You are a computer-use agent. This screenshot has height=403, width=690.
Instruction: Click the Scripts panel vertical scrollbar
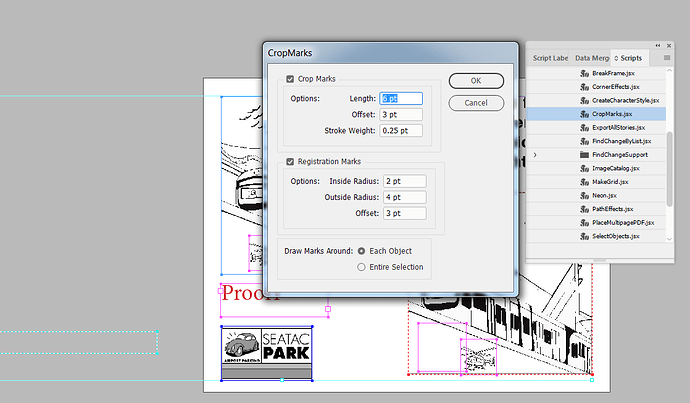click(669, 169)
